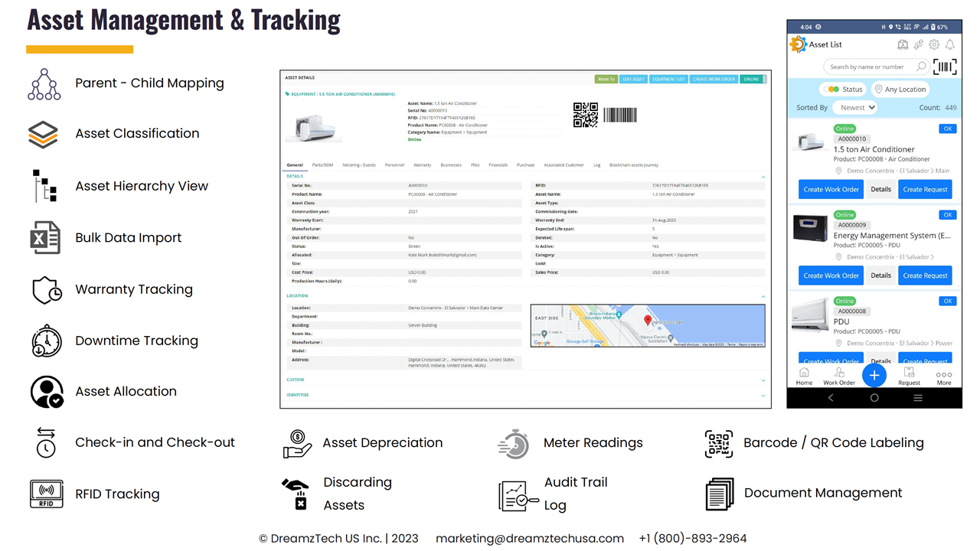Viewport: 980px width, 551px height.
Task: Tap Android back button on phone
Action: pyautogui.click(x=831, y=398)
